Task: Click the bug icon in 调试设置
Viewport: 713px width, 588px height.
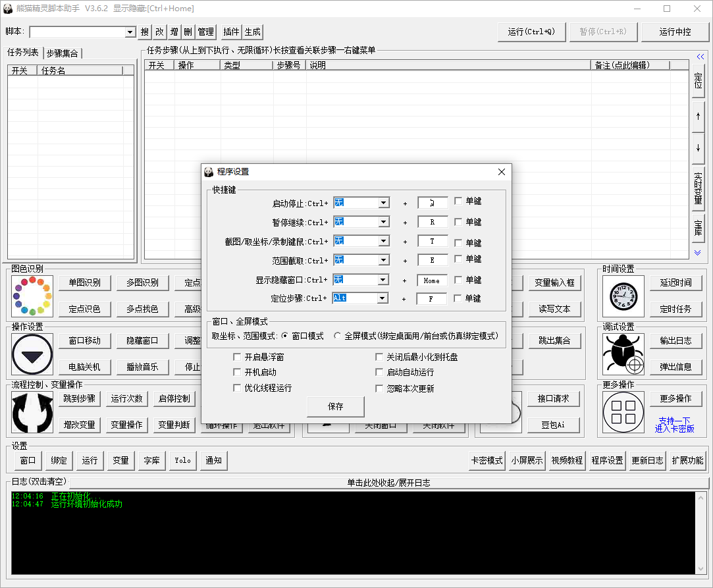Action: pos(623,354)
